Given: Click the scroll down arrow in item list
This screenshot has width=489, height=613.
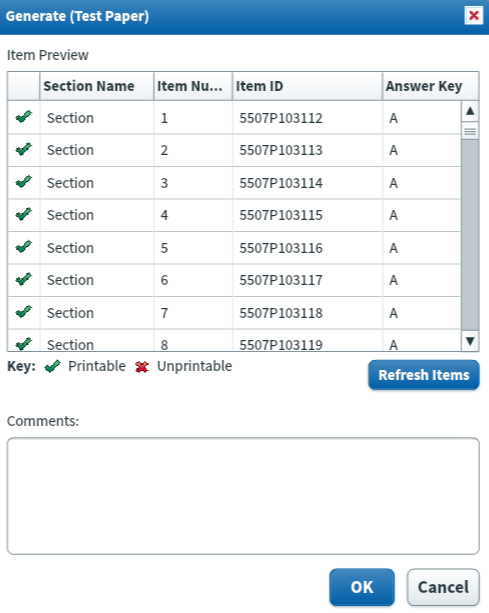Looking at the screenshot, I should coord(470,341).
